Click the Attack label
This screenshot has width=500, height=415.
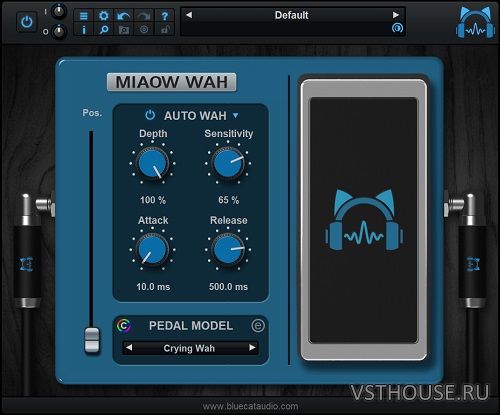153,220
